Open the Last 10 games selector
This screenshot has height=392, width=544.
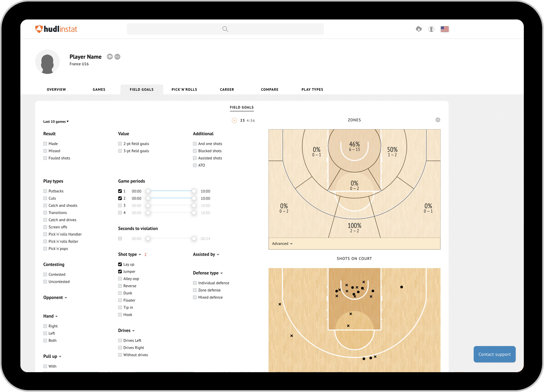(56, 121)
